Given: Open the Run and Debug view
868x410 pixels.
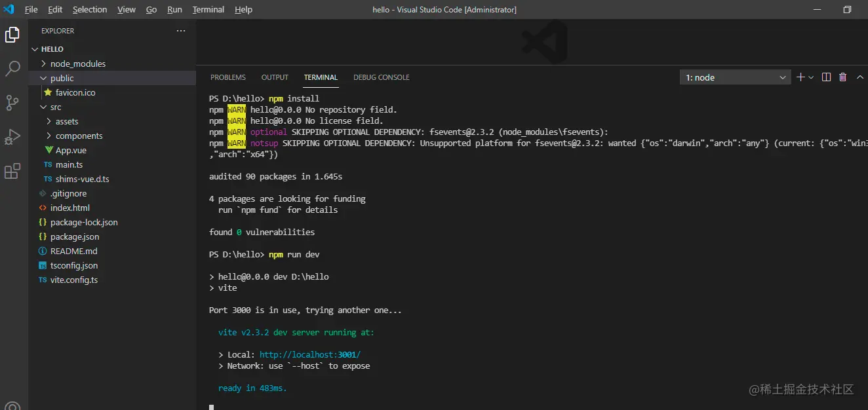Looking at the screenshot, I should click(x=12, y=137).
